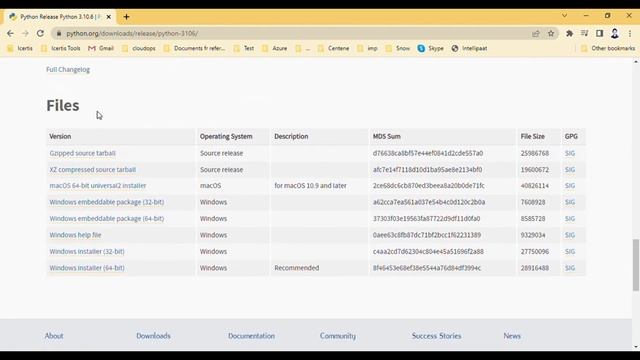Open the cloudops bookmark folder
640x360 pixels.
tap(138, 48)
